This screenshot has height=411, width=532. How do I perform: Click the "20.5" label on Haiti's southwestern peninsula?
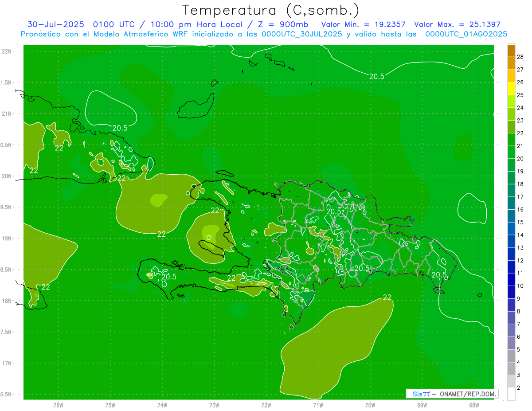tap(169, 277)
